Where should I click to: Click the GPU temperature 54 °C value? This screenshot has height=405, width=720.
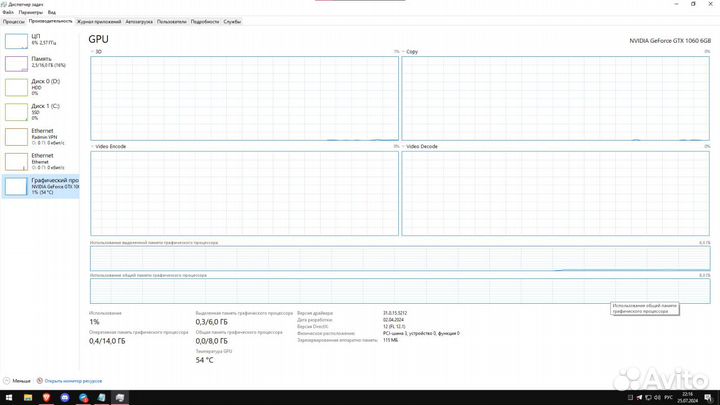click(x=204, y=360)
